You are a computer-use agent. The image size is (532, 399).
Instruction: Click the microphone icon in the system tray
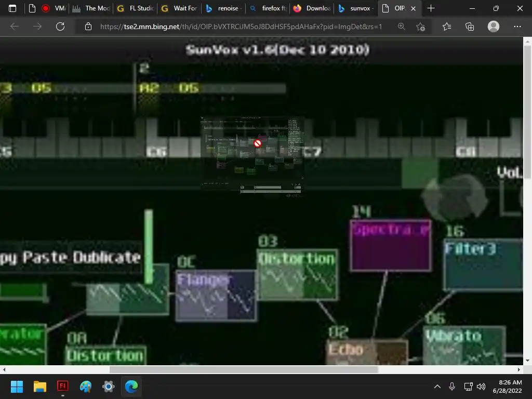[452, 387]
